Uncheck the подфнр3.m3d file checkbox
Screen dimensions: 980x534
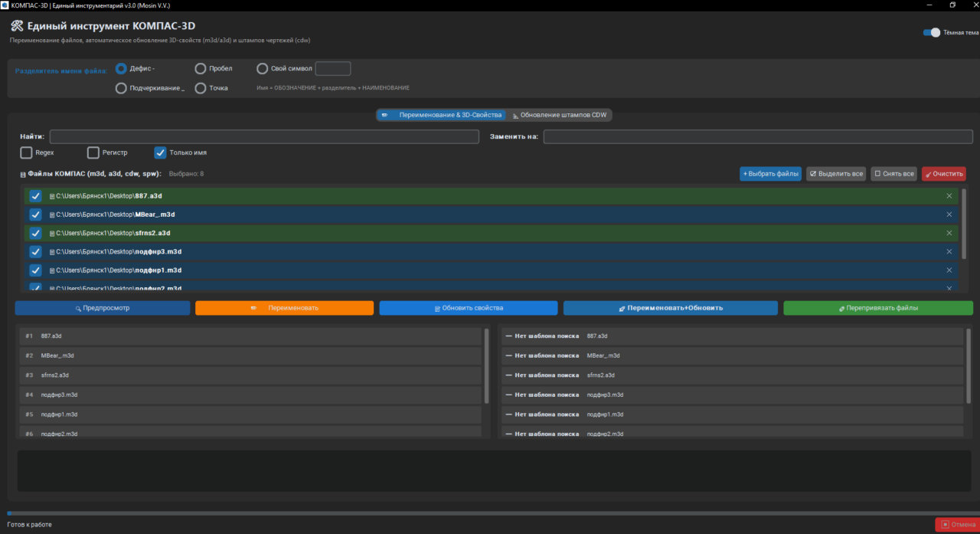click(x=35, y=251)
